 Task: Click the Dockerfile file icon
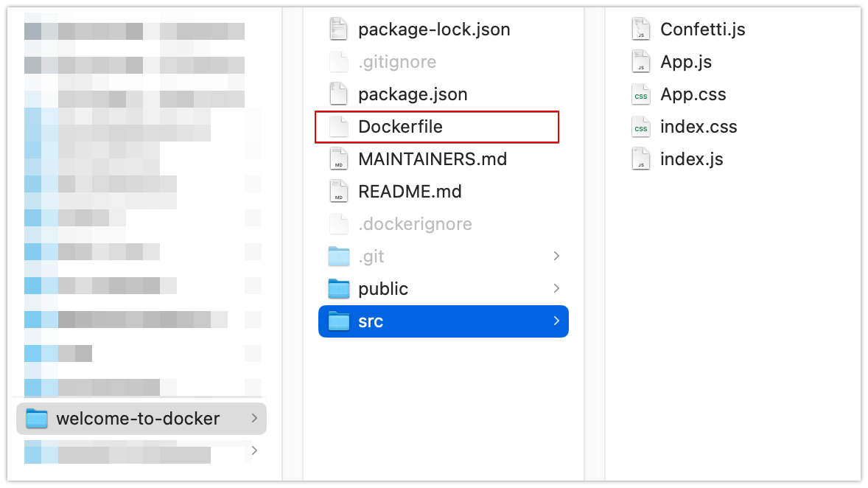pyautogui.click(x=338, y=127)
